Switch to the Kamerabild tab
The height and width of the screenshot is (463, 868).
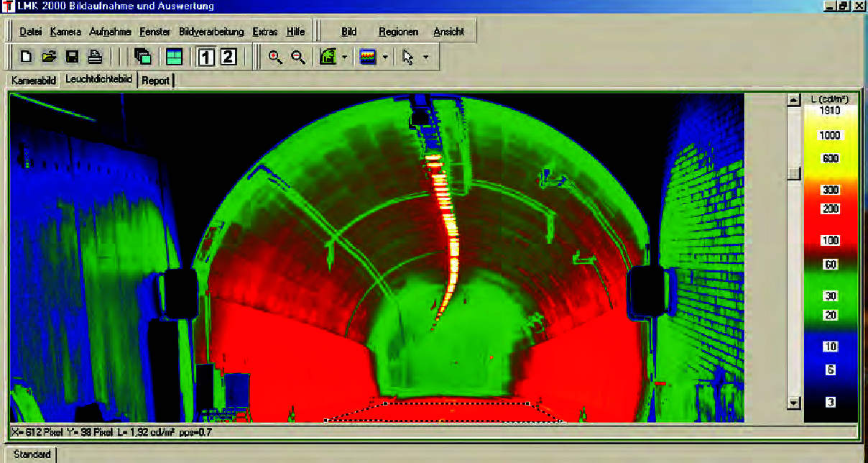pos(34,81)
